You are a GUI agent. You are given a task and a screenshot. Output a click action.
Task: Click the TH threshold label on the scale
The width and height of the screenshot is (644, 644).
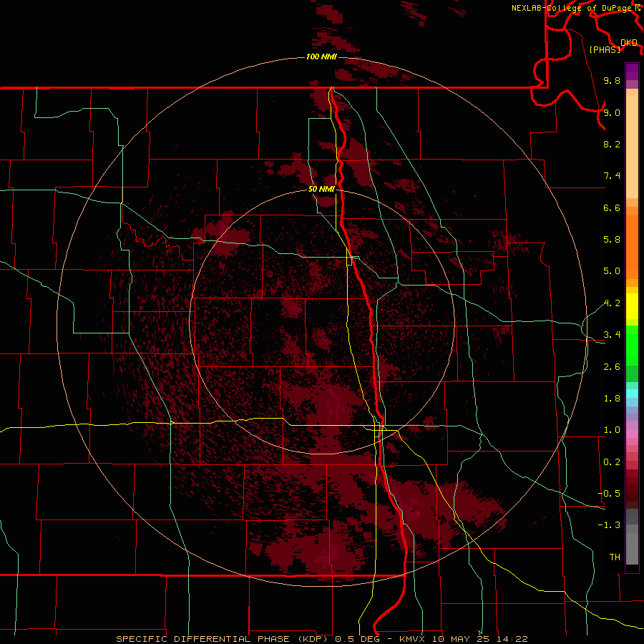[x=615, y=557]
